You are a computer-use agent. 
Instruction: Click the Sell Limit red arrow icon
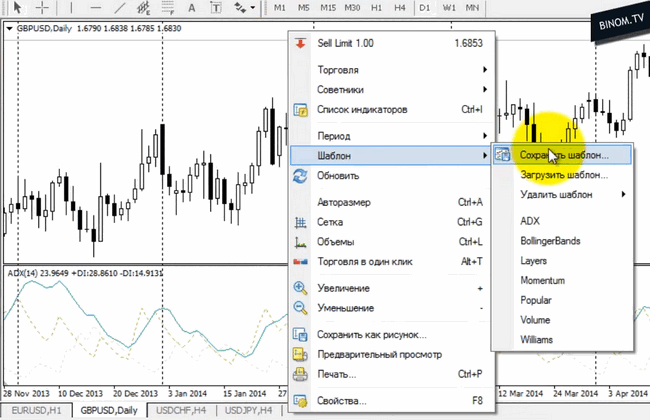tap(300, 45)
